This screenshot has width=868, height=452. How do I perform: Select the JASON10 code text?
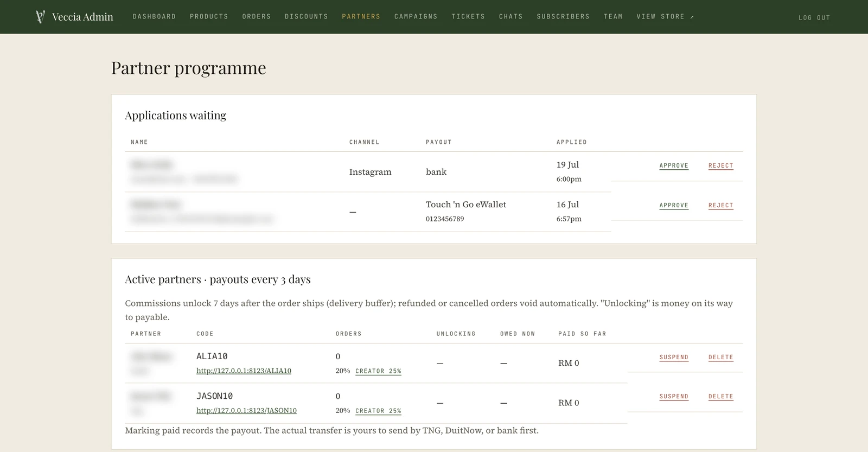(x=214, y=396)
